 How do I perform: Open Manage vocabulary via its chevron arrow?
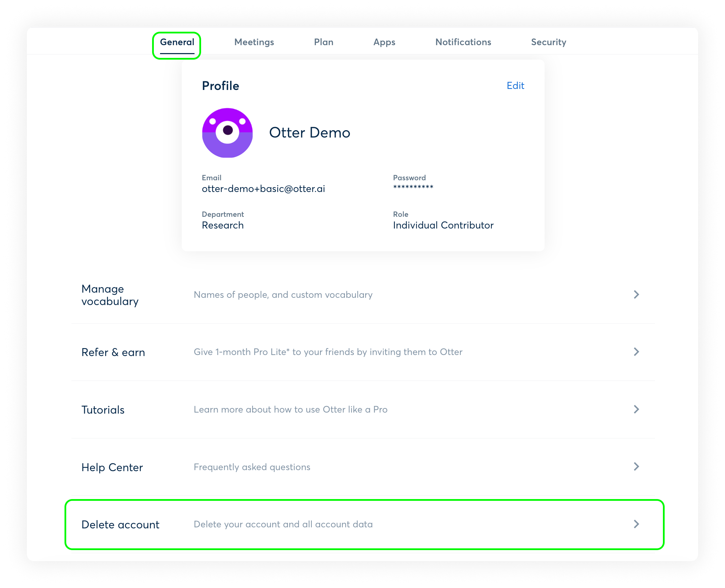[x=636, y=295]
